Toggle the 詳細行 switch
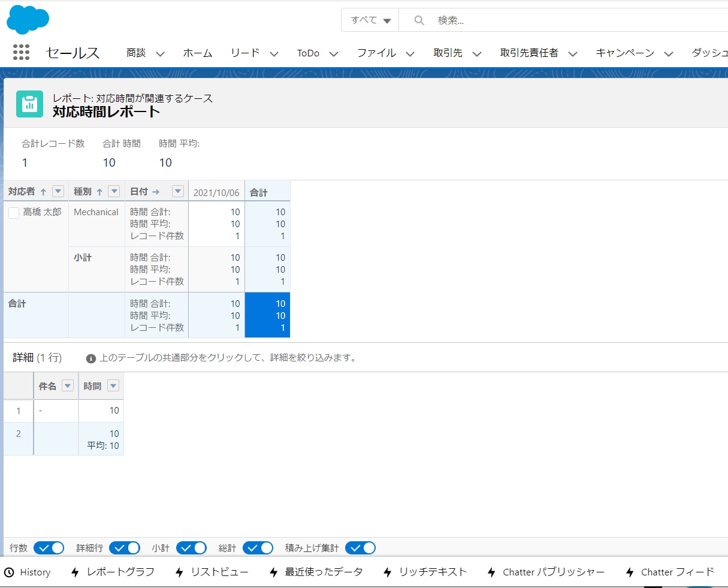Screen dimensions: 728x588 tap(125, 548)
